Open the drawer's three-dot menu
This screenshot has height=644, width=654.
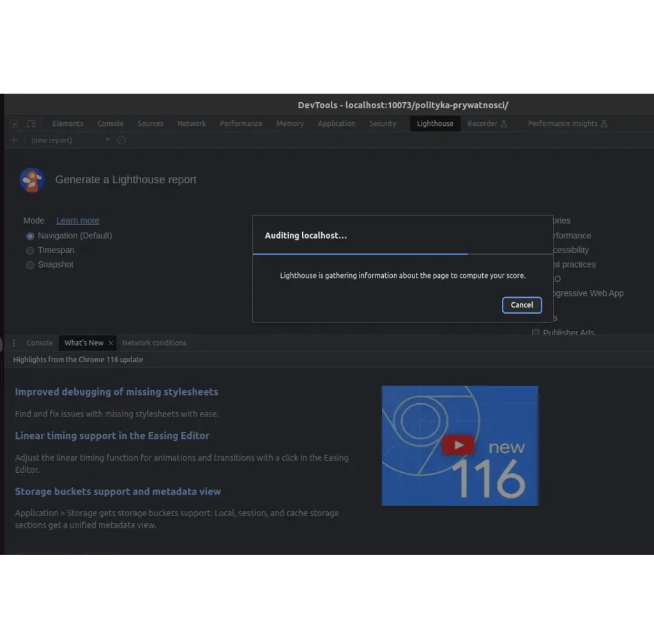pyautogui.click(x=13, y=343)
